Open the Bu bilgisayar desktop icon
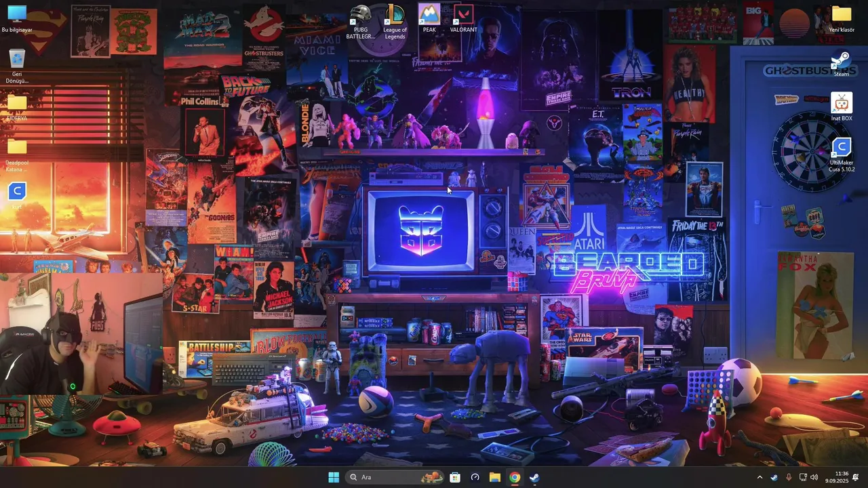This screenshot has width=868, height=488. pyautogui.click(x=17, y=19)
